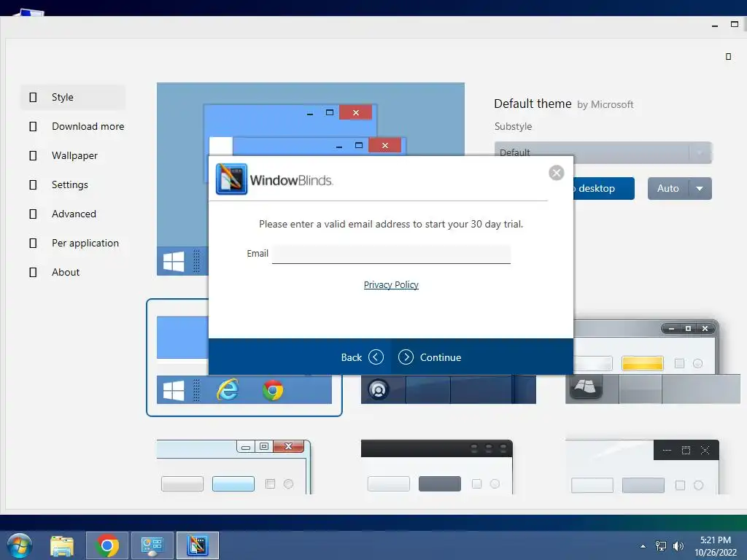
Task: Click the Continue arrow circle icon
Action: click(x=406, y=357)
